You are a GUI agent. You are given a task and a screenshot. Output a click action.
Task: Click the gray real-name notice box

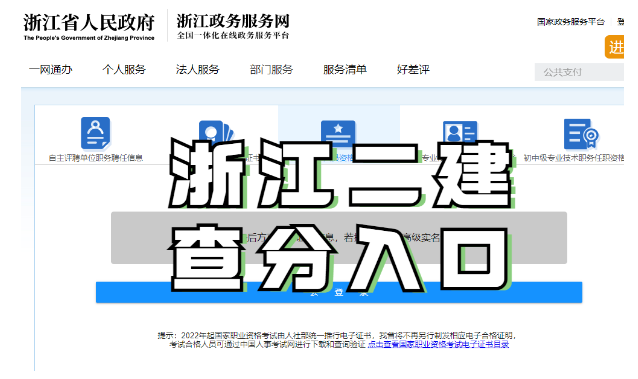339,238
